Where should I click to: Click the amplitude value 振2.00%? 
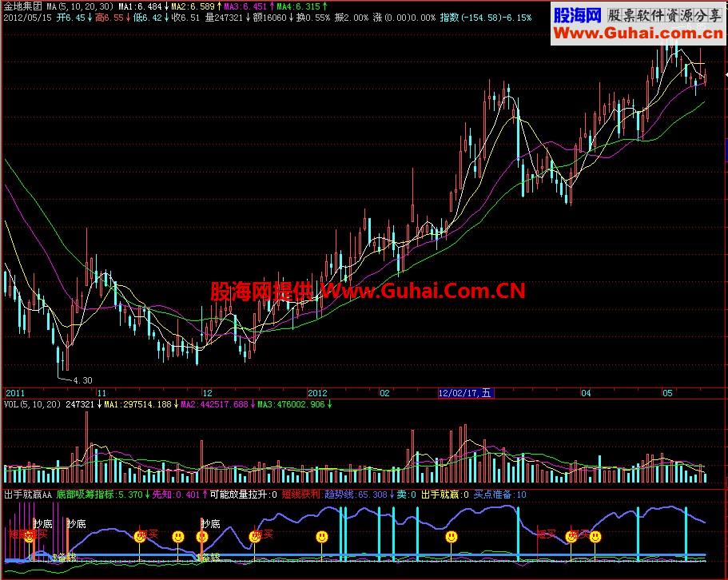pos(352,18)
